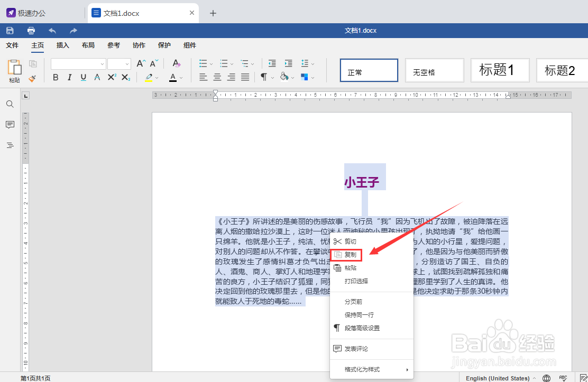The image size is (588, 382).
Task: Apply italic formatting
Action: [x=69, y=77]
